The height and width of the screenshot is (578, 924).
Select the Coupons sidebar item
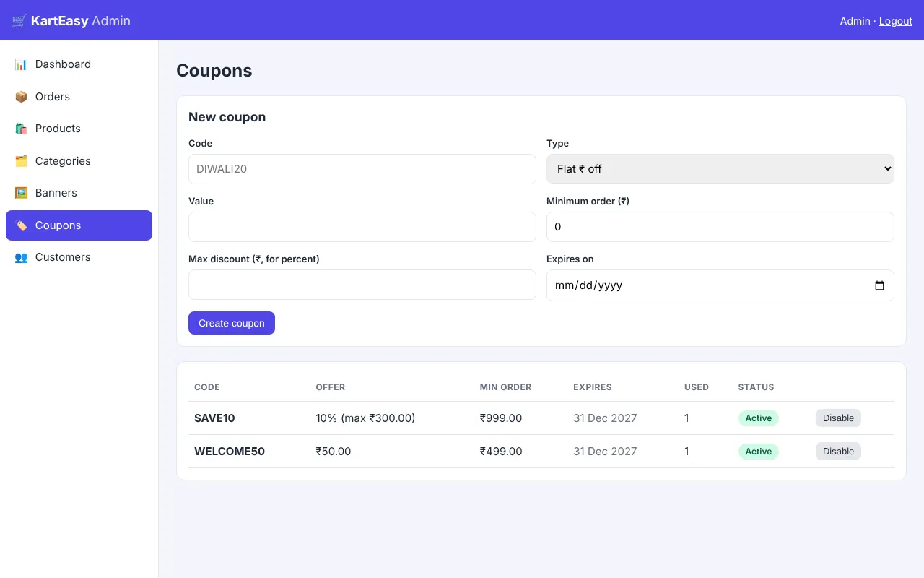pyautogui.click(x=79, y=225)
